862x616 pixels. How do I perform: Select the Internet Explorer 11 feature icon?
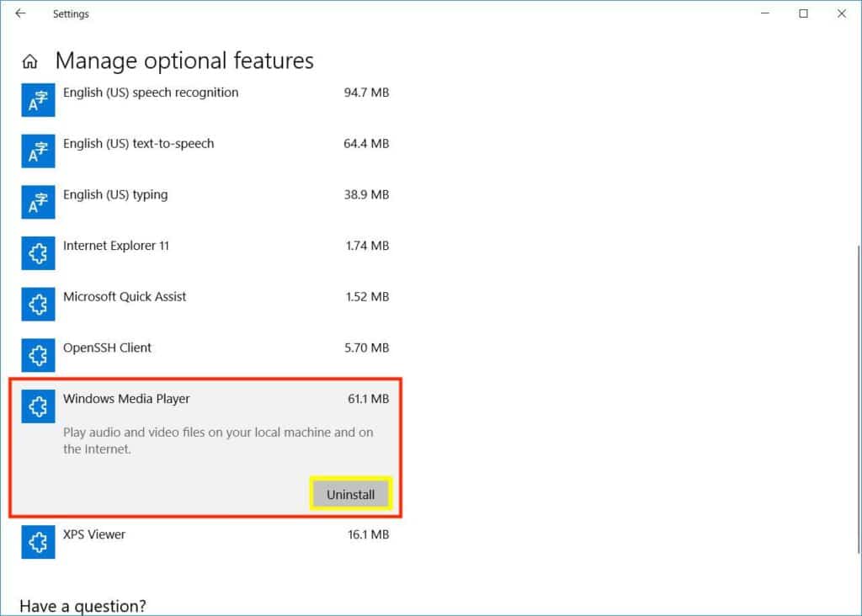[38, 253]
